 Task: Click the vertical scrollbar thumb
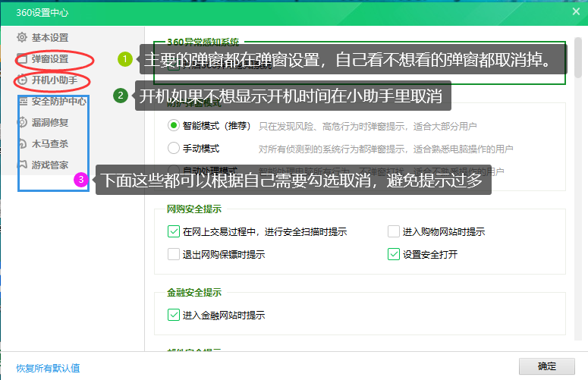[578, 58]
